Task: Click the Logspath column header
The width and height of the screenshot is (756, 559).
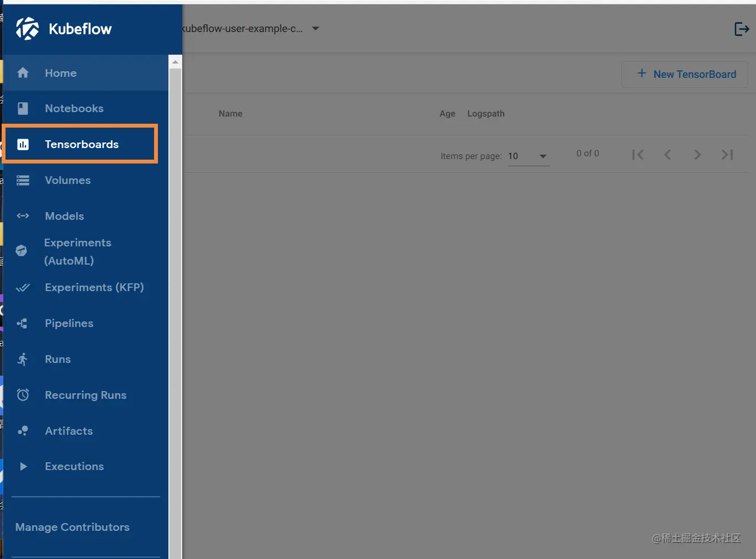Action: coord(486,114)
